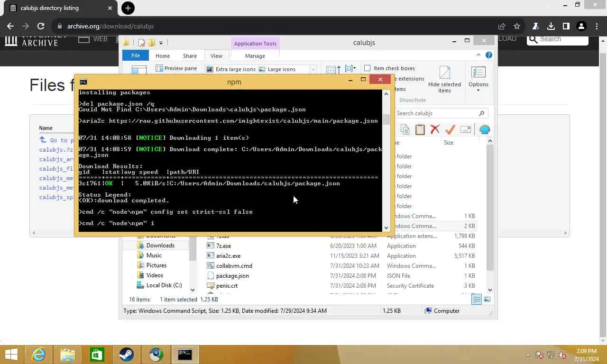Open the calubjs.7z file link
Image resolution: width=607 pixels, height=364 pixels.
[x=56, y=150]
